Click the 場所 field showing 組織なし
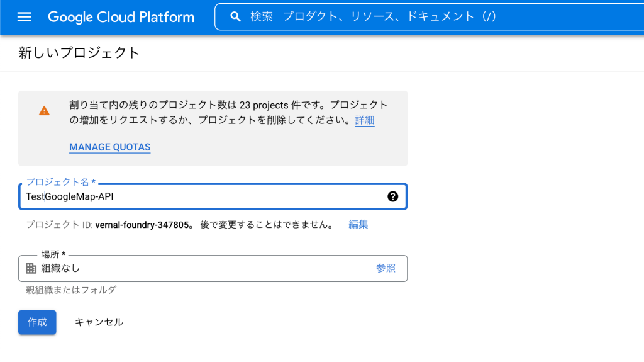The height and width of the screenshot is (362, 644). 213,268
